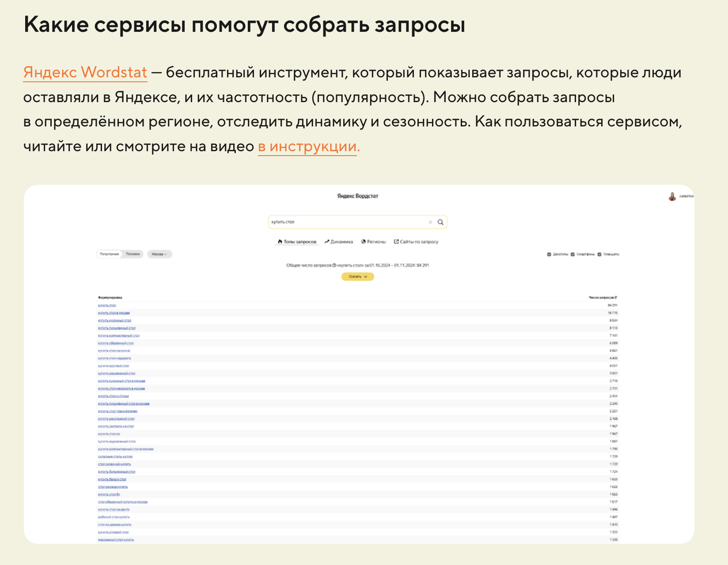Open the 'стол из дерева купить' query link
728x565 pixels.
[115, 524]
